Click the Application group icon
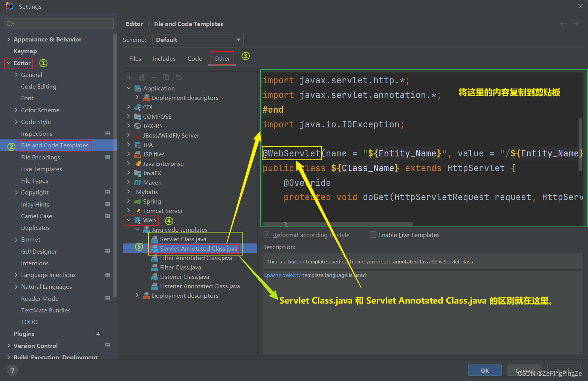The height and width of the screenshot is (381, 588). 138,89
